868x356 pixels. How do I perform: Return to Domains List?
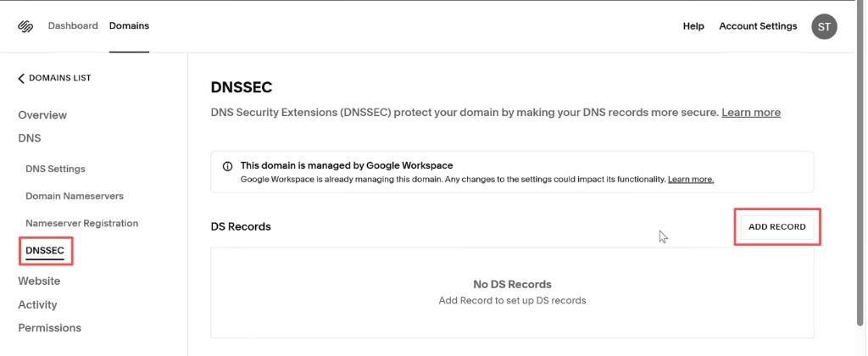[x=60, y=78]
